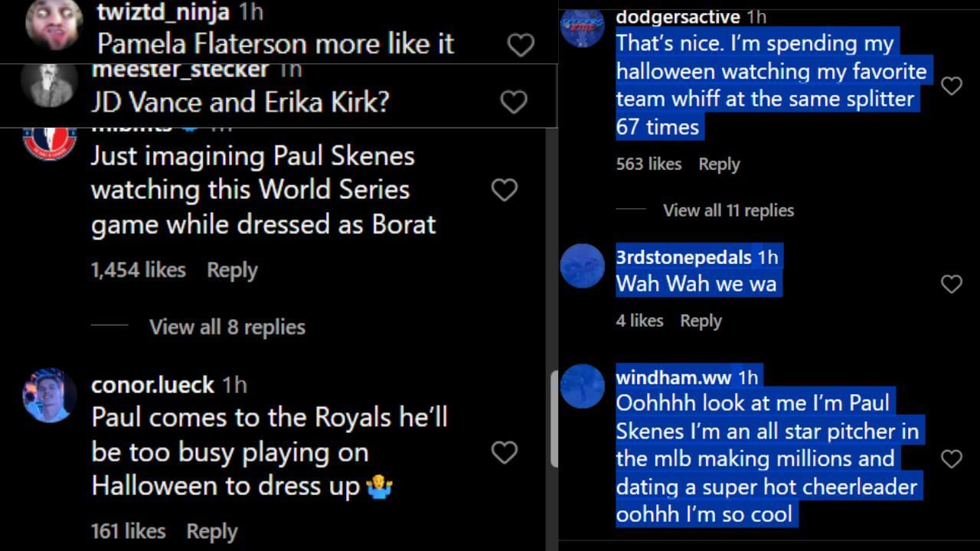Toggle the heart on conor.lueck's Halloween comment
The width and height of the screenshot is (980, 551).
(x=505, y=452)
